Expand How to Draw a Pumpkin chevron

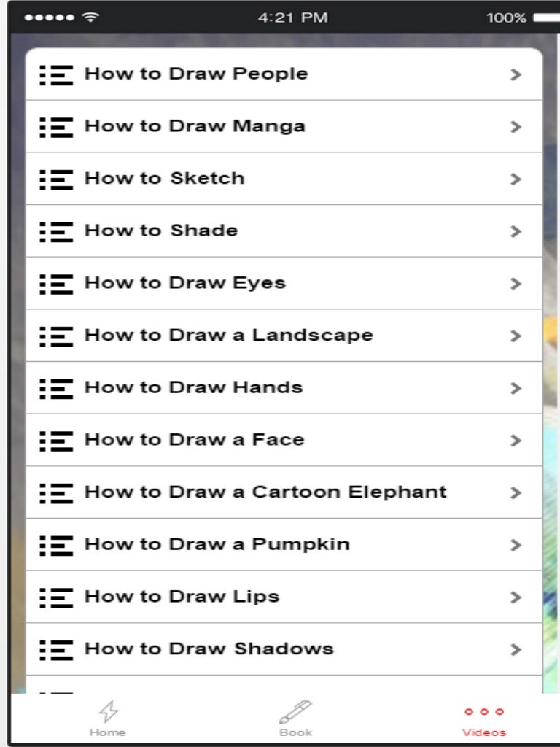click(516, 545)
